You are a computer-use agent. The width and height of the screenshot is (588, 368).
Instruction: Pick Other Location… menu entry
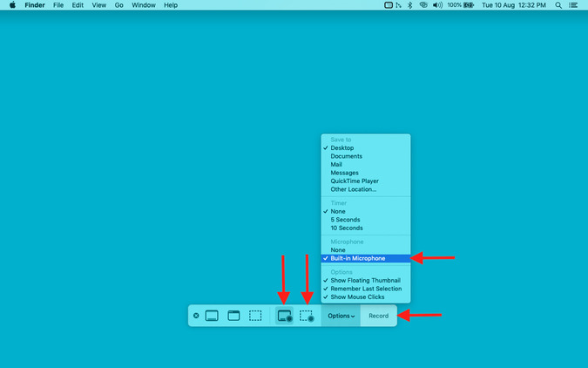(x=366, y=189)
